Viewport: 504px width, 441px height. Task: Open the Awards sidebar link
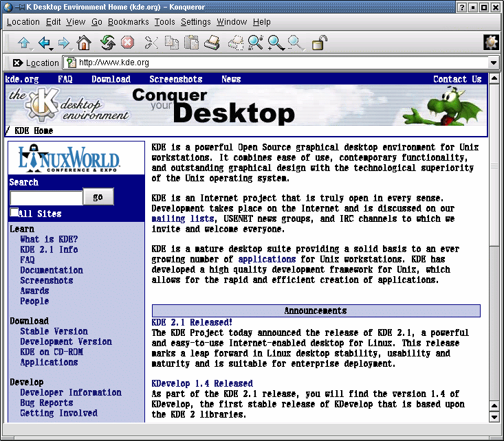pyautogui.click(x=34, y=291)
